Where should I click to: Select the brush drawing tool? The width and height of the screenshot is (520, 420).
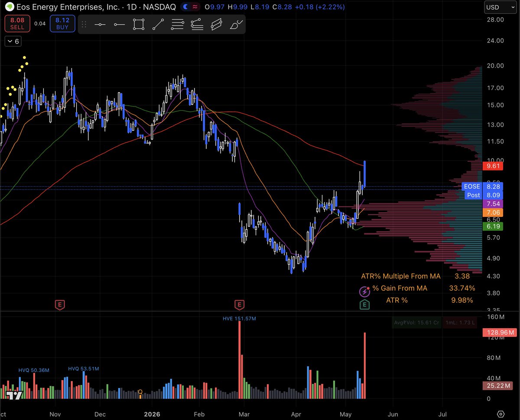click(x=236, y=25)
